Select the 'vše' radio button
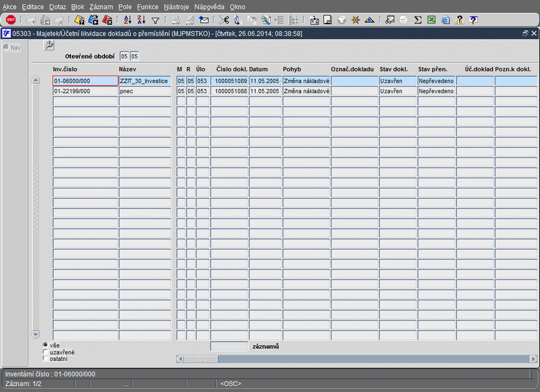Image resolution: width=540 pixels, height=392 pixels. (45, 345)
